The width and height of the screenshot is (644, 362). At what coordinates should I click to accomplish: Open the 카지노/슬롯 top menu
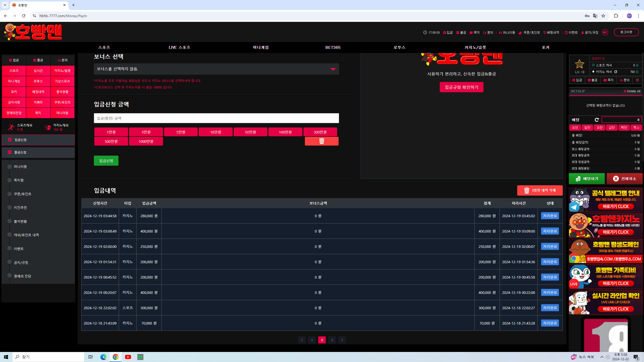(x=475, y=47)
